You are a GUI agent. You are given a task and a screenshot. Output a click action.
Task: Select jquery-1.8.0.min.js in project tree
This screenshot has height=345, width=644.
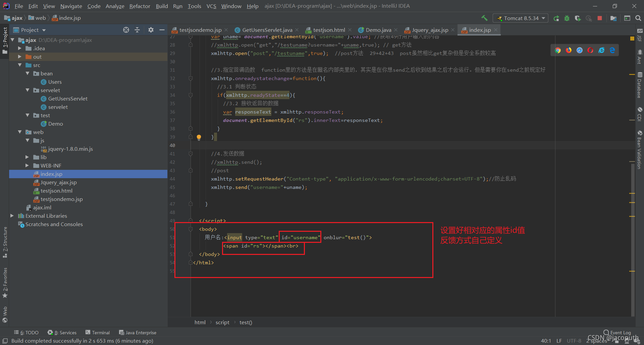coord(70,149)
